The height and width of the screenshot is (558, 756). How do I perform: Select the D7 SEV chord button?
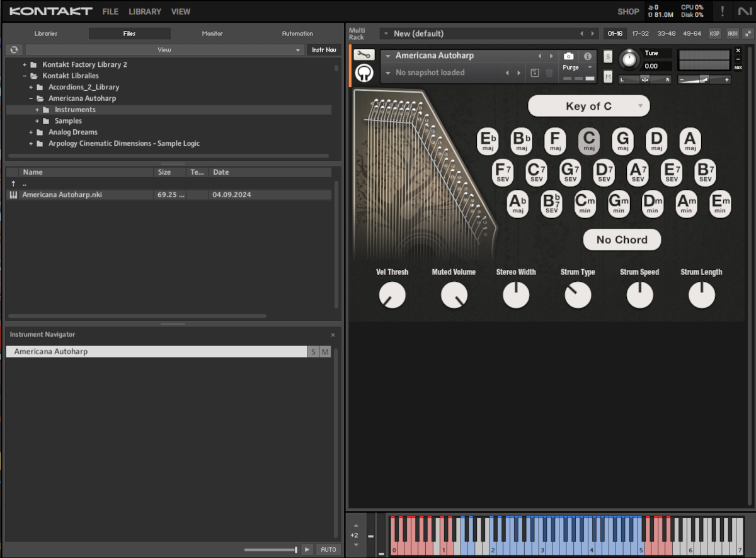point(604,171)
